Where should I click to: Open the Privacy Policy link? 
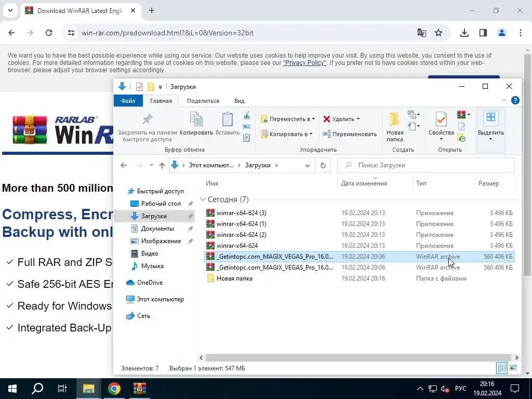(x=304, y=63)
